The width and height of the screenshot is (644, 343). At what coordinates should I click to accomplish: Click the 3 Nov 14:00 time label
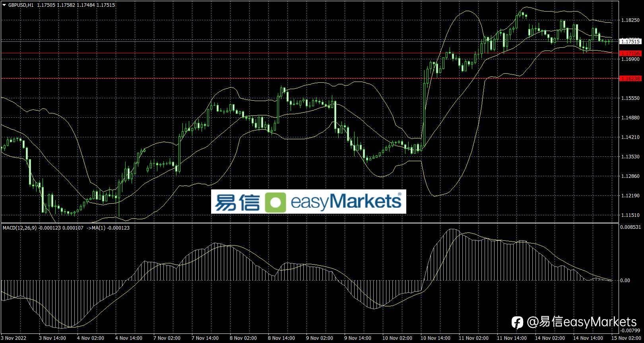click(x=52, y=338)
